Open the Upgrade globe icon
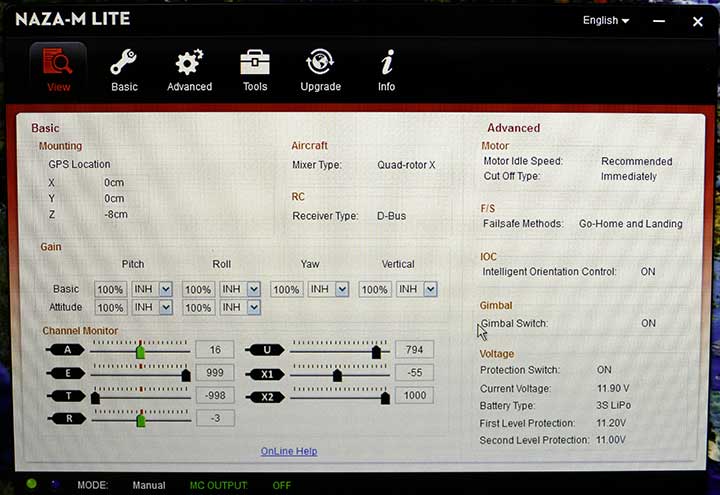The image size is (720, 495). coord(320,62)
